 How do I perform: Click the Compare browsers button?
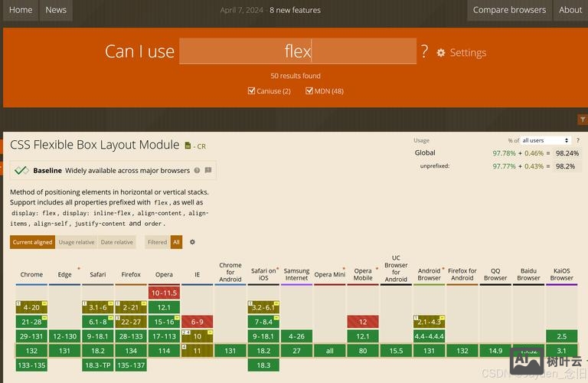coord(509,10)
